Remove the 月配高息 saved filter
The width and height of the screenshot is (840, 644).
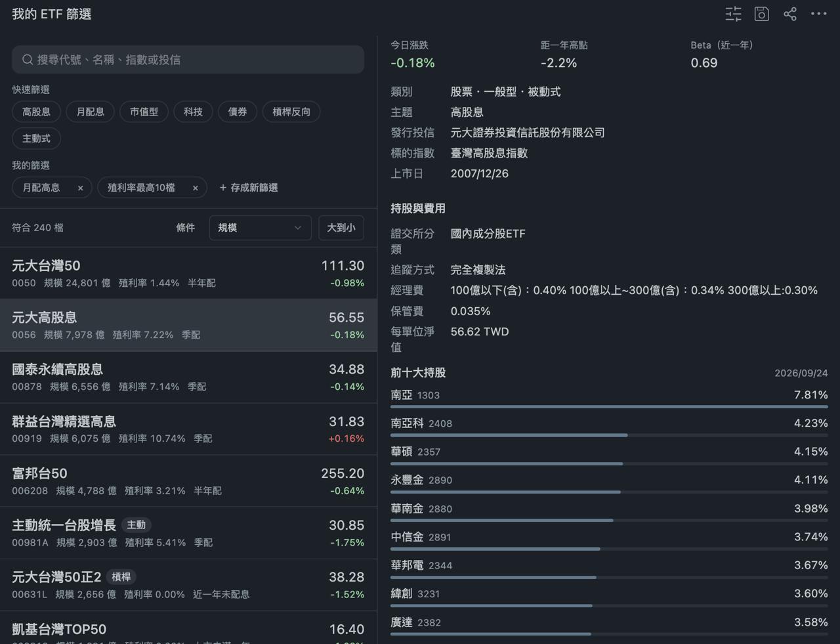(80, 188)
